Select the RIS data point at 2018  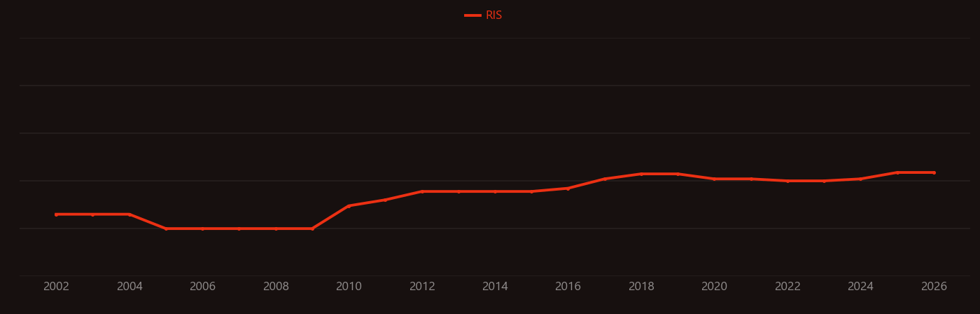pos(641,174)
